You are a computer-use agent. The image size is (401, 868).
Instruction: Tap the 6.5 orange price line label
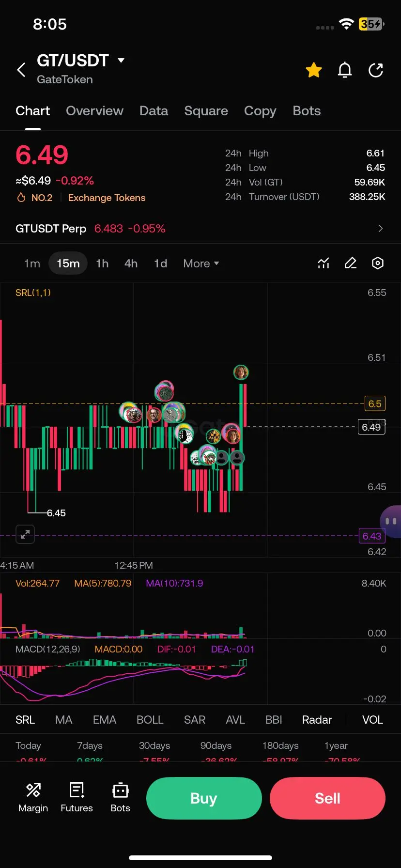tap(375, 403)
